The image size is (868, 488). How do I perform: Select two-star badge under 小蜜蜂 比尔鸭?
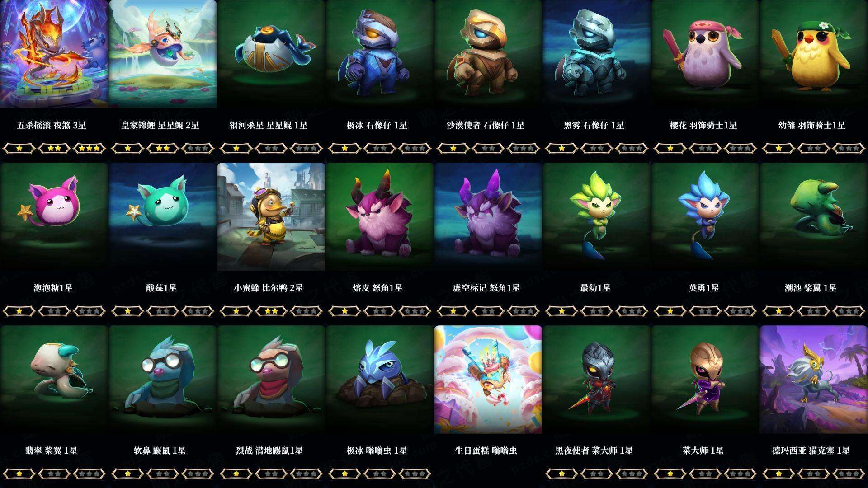point(271,311)
